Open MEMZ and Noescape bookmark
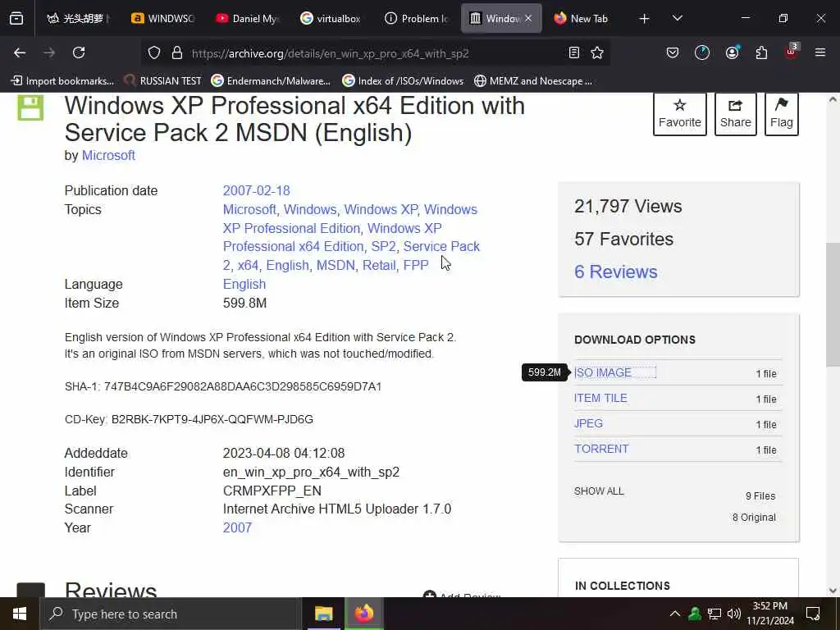Viewport: 840px width, 630px height. (x=533, y=81)
